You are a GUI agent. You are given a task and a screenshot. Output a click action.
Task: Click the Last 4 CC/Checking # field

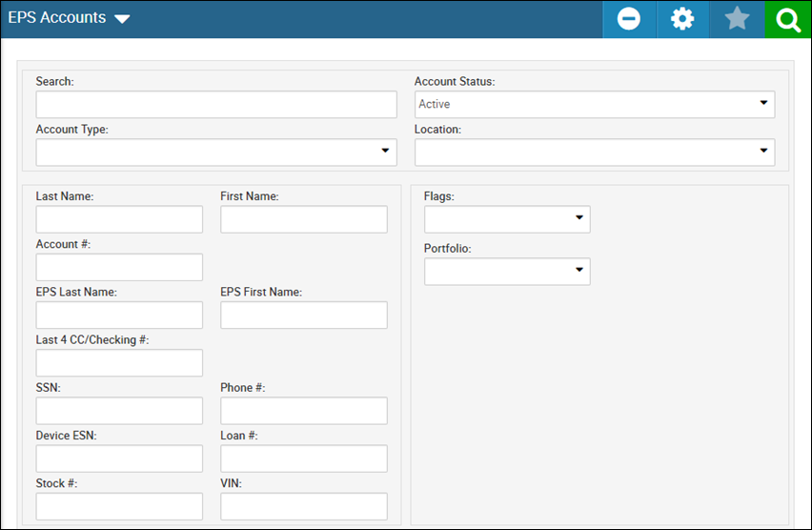[119, 362]
